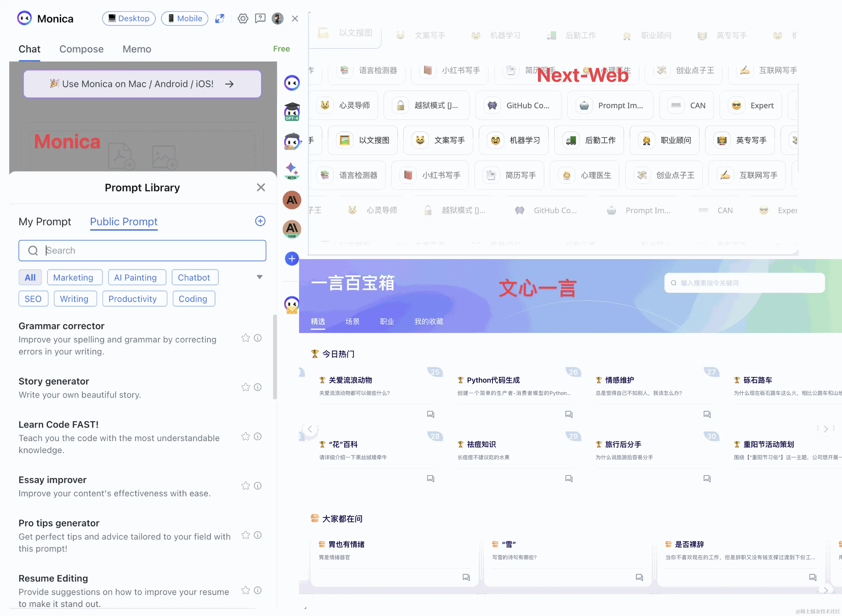Favorite the Grammar corrector prompt star
The height and width of the screenshot is (616, 842).
tap(245, 338)
